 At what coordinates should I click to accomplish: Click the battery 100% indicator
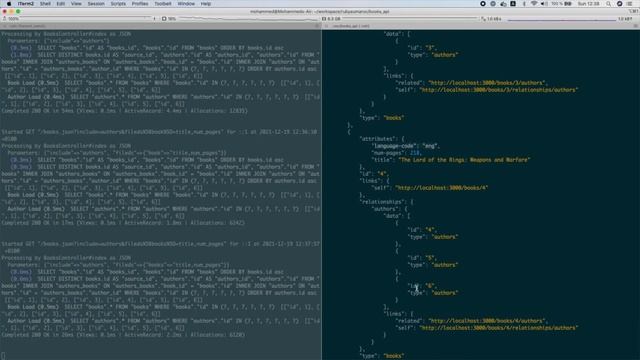pos(561,4)
